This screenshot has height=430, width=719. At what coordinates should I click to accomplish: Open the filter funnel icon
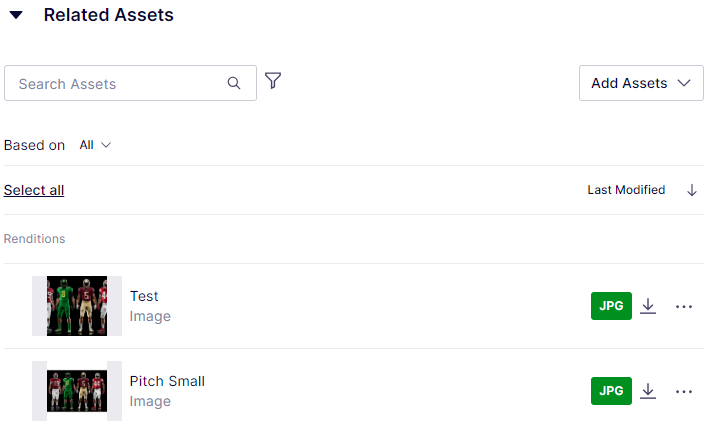[273, 81]
